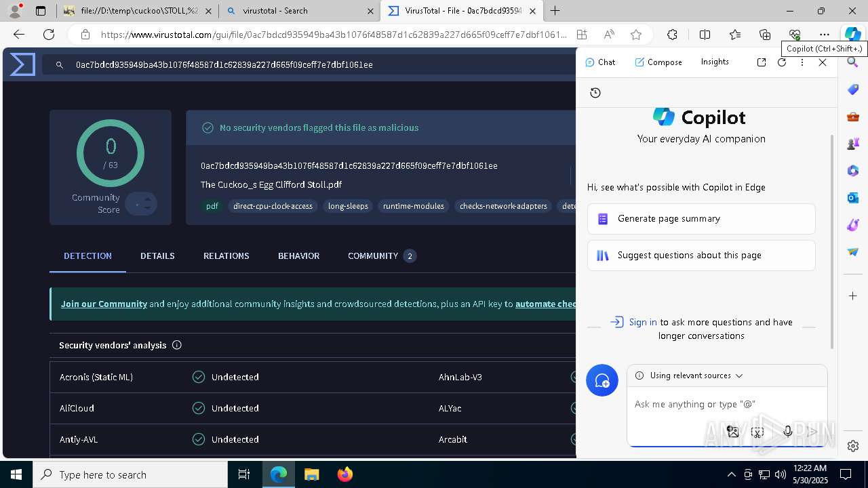
Task: Go back with browser back arrow
Action: pyautogui.click(x=19, y=35)
